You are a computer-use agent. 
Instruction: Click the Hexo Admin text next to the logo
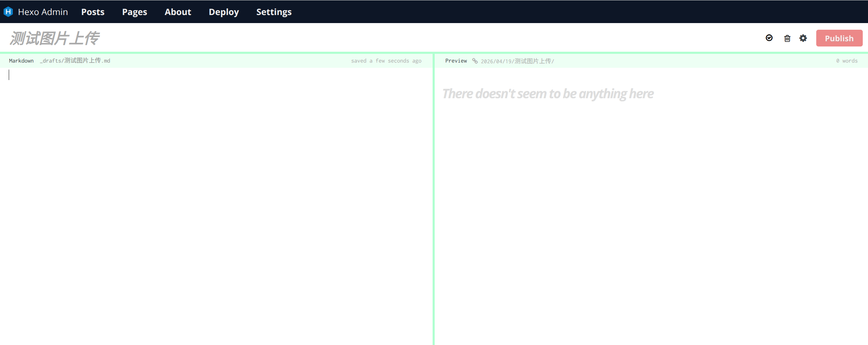point(43,12)
